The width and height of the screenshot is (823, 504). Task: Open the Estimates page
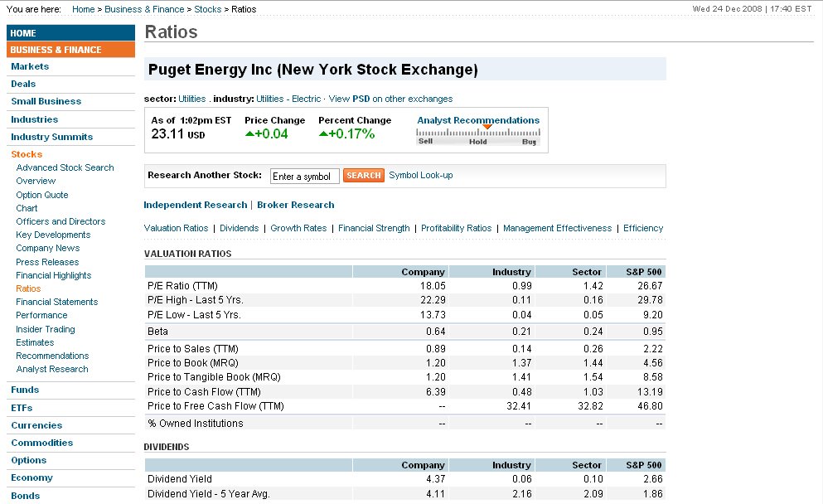coord(35,342)
